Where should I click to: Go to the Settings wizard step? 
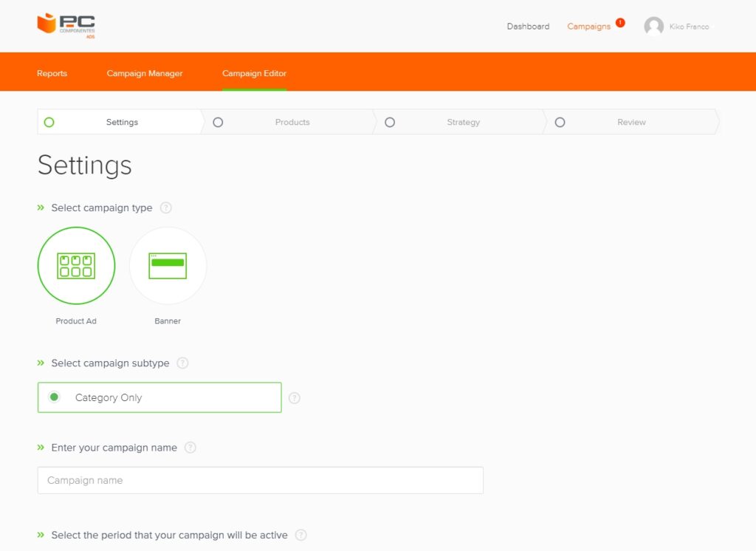click(x=122, y=122)
